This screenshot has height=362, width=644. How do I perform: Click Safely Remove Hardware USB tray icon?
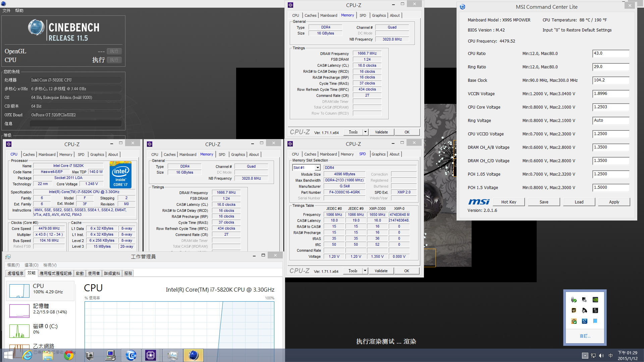(574, 300)
